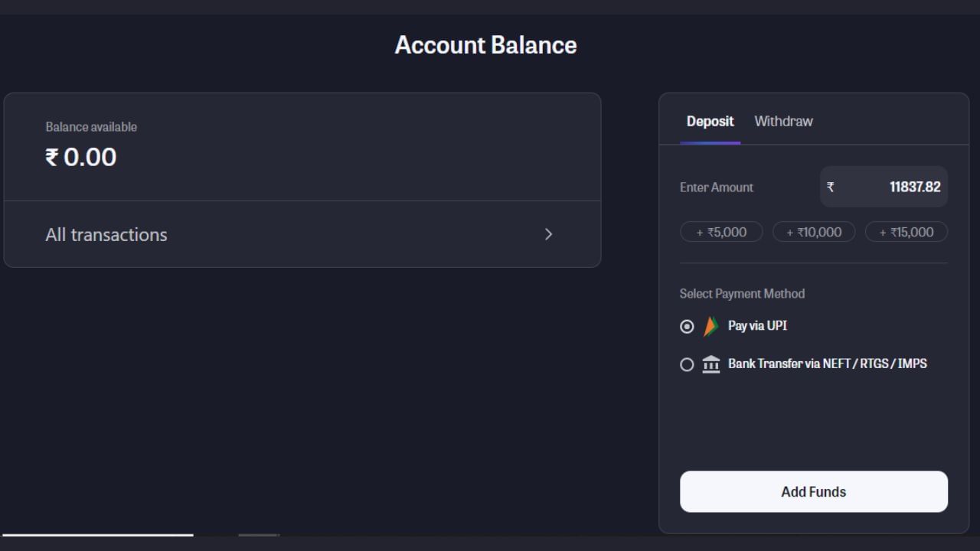Image resolution: width=980 pixels, height=551 pixels.
Task: Add ₹10,000 using the quick amount chip
Action: pyautogui.click(x=814, y=232)
